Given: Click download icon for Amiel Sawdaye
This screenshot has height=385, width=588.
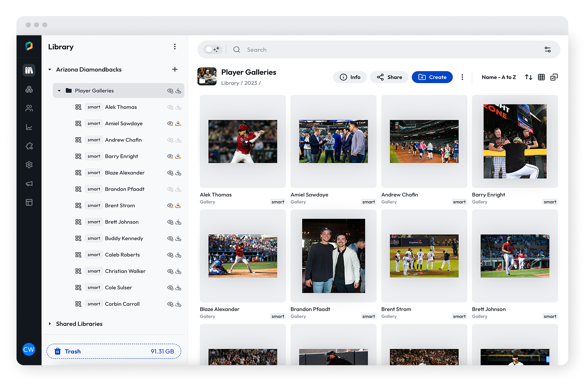Looking at the screenshot, I should pyautogui.click(x=179, y=124).
